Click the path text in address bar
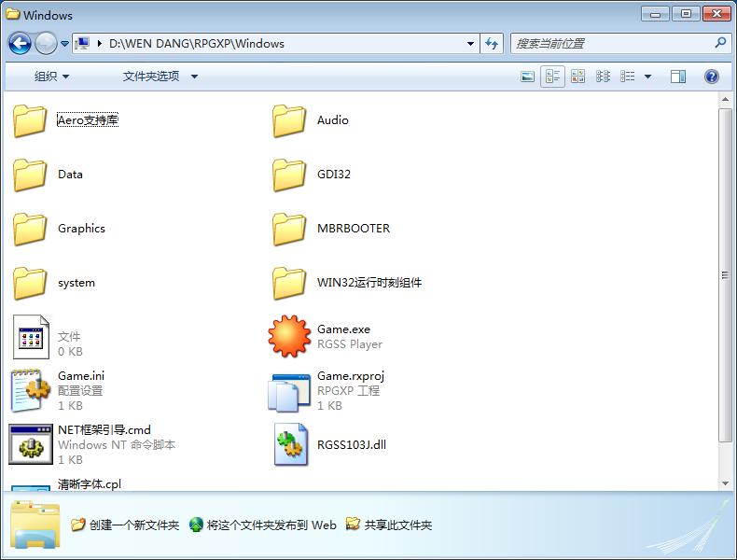The image size is (737, 560). (x=197, y=44)
